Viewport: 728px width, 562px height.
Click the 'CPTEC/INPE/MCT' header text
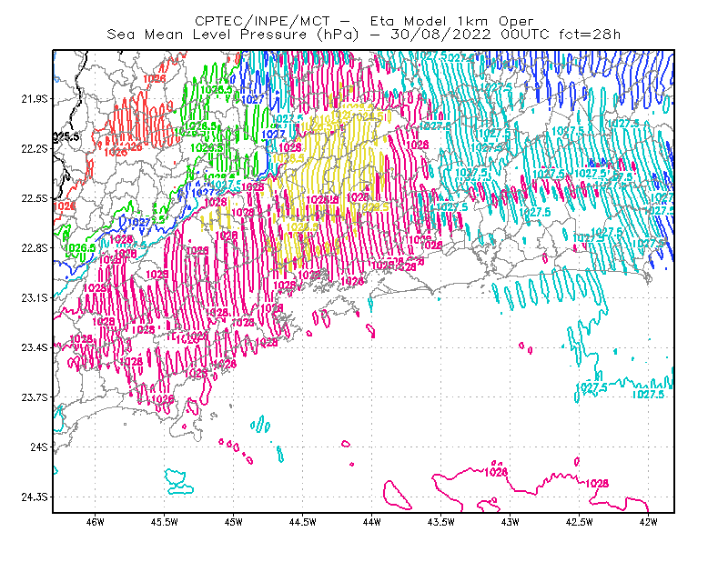click(262, 21)
